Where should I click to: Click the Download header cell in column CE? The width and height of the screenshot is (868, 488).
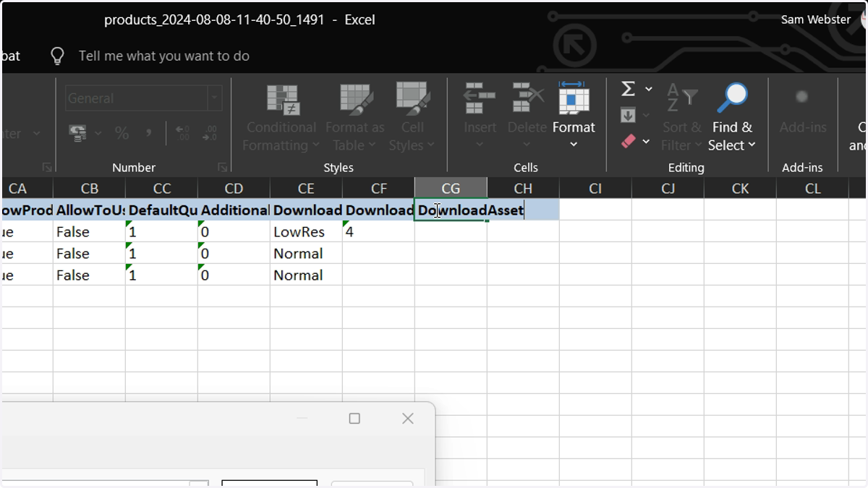tap(306, 210)
